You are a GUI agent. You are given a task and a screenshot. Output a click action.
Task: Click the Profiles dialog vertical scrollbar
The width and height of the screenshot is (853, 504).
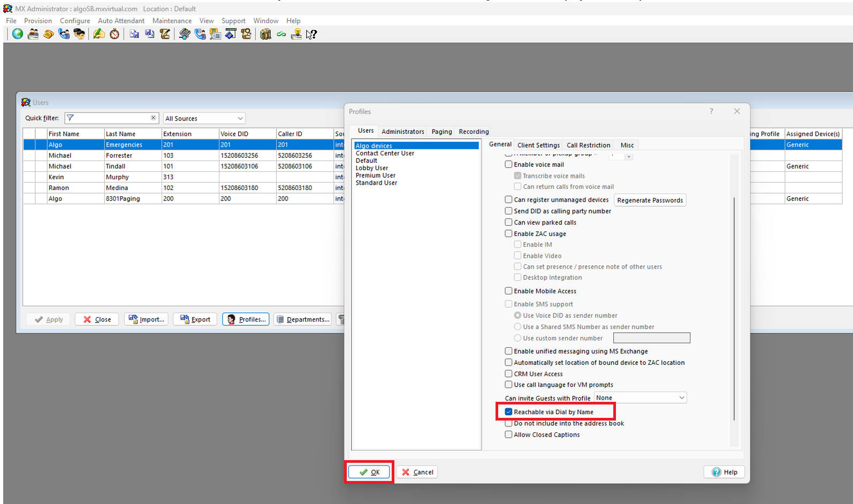click(x=734, y=309)
